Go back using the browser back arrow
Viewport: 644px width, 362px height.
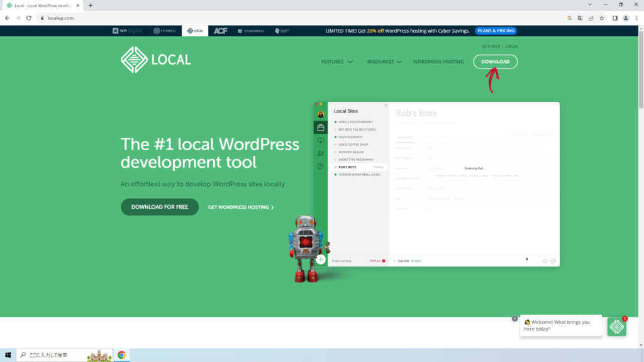coord(8,18)
